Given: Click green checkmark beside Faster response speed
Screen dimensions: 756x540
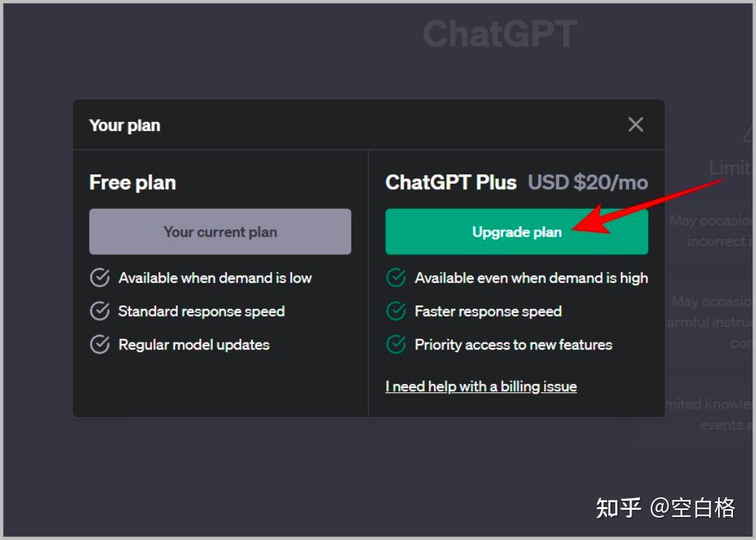Looking at the screenshot, I should coord(396,311).
